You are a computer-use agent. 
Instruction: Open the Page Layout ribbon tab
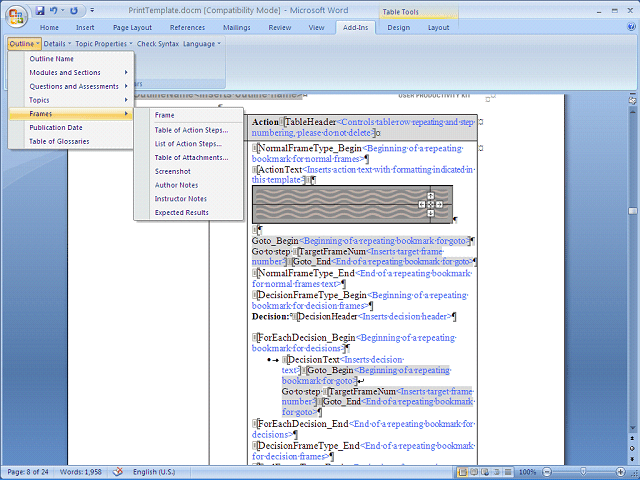[133, 28]
